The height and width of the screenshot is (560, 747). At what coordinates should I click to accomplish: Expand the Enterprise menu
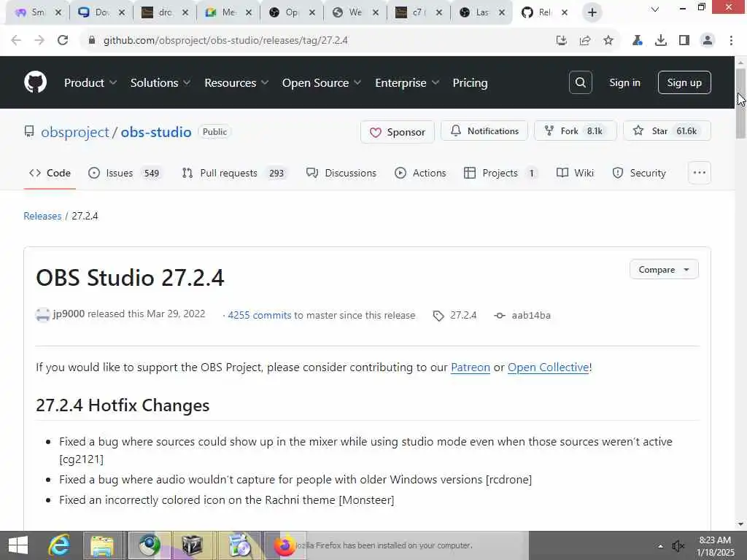[407, 83]
